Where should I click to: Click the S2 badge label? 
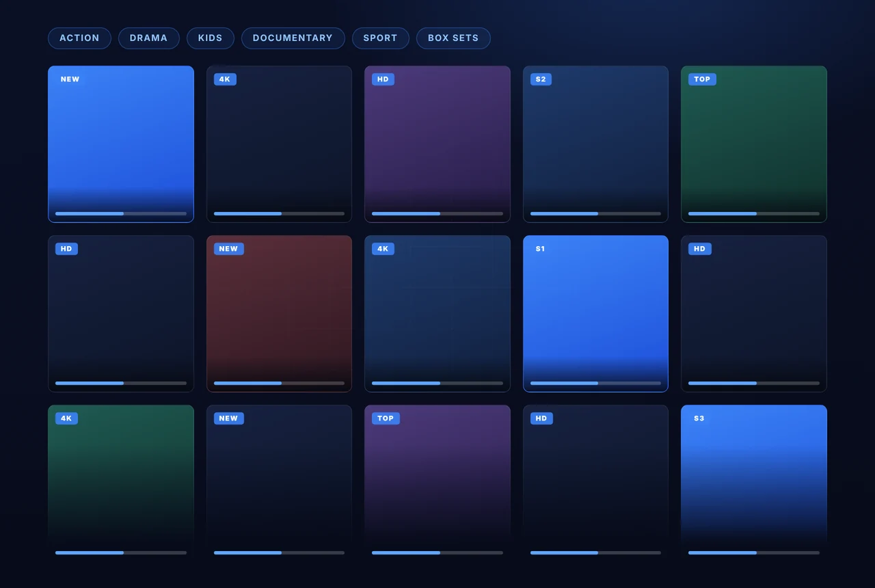point(541,79)
